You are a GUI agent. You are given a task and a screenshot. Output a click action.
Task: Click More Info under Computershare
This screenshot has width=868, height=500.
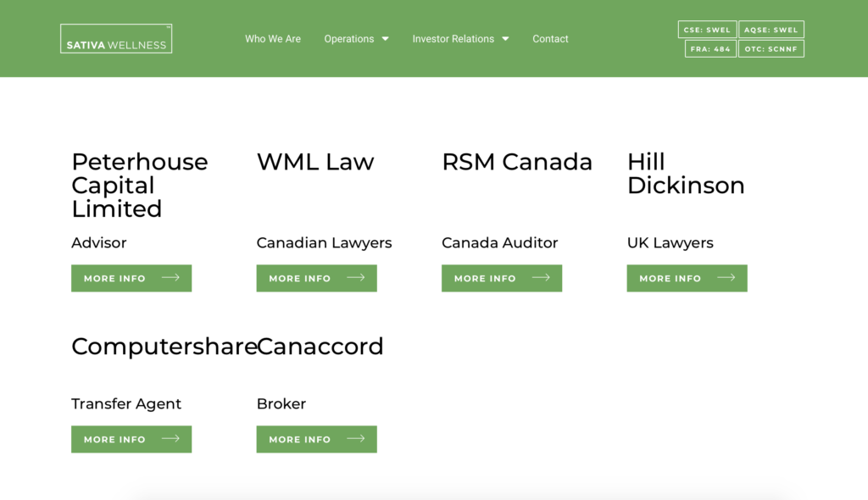[x=131, y=439]
